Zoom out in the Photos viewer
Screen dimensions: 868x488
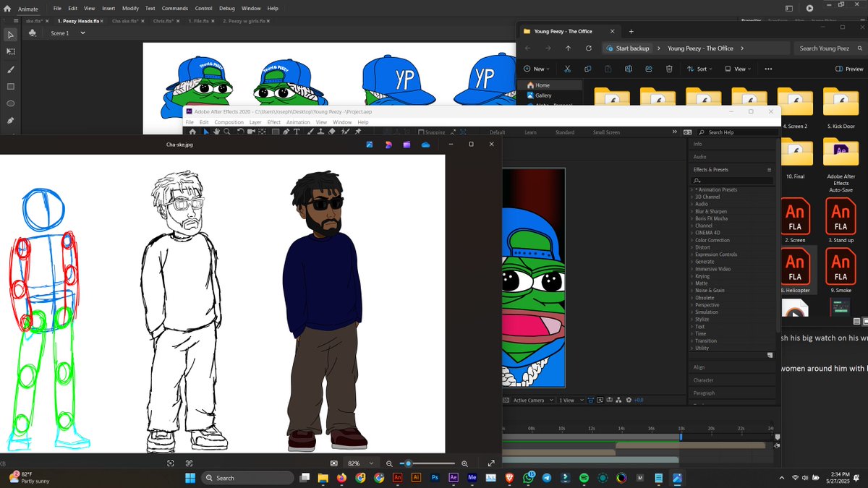(389, 463)
